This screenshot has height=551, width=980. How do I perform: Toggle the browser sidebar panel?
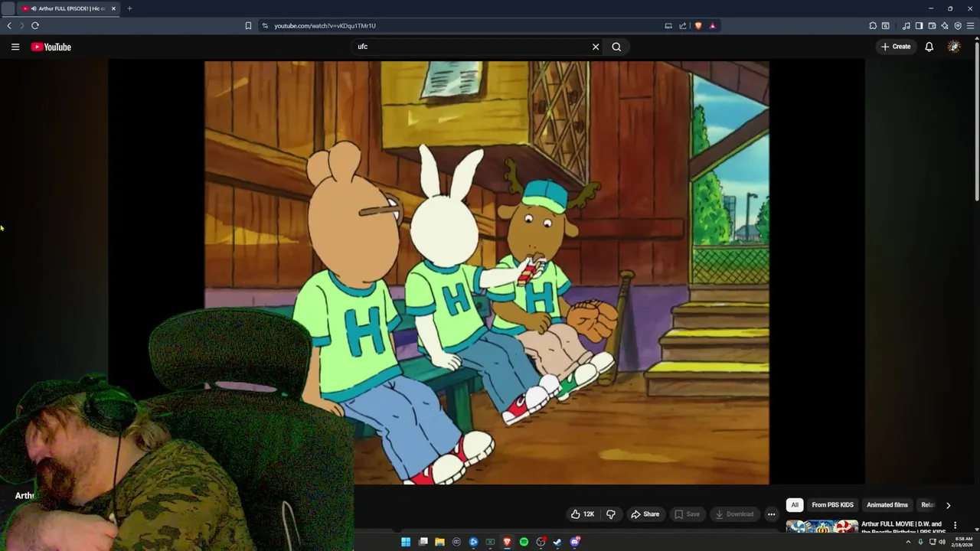919,25
